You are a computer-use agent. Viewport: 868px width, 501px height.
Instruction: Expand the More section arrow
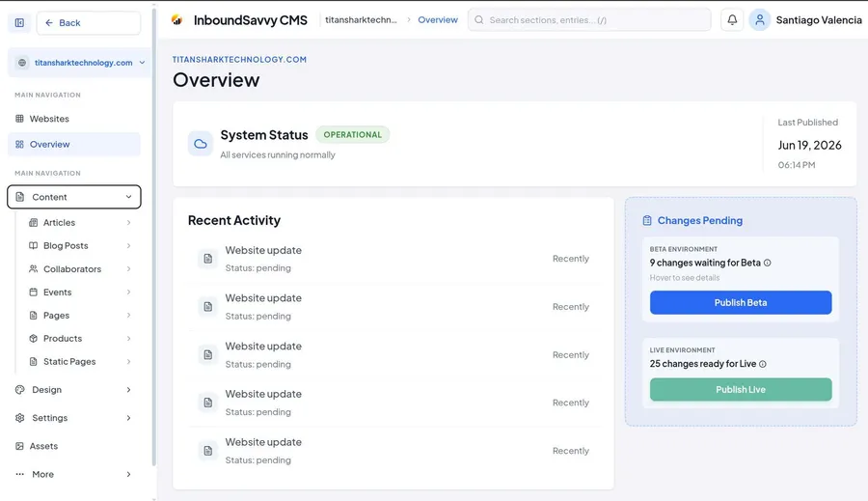(x=128, y=474)
